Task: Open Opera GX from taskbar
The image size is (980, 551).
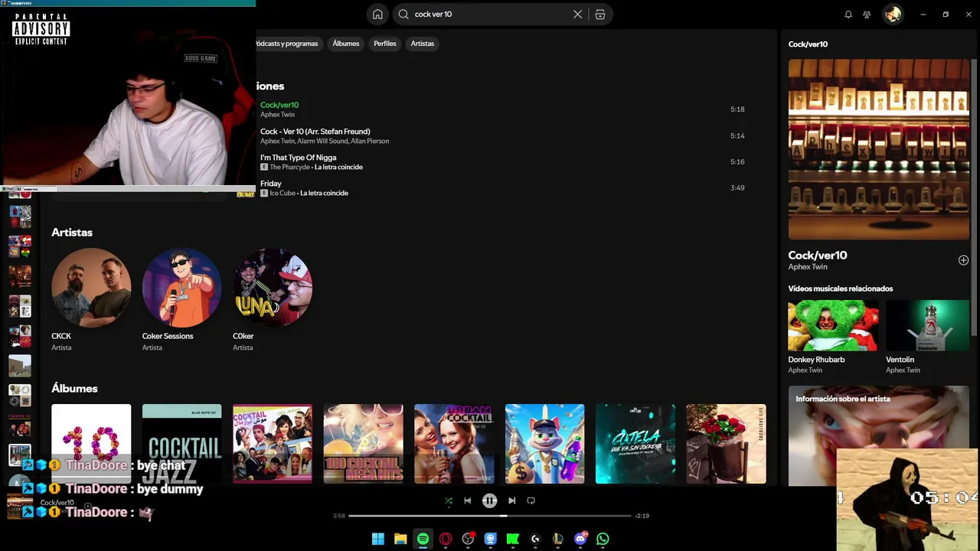Action: [x=445, y=539]
